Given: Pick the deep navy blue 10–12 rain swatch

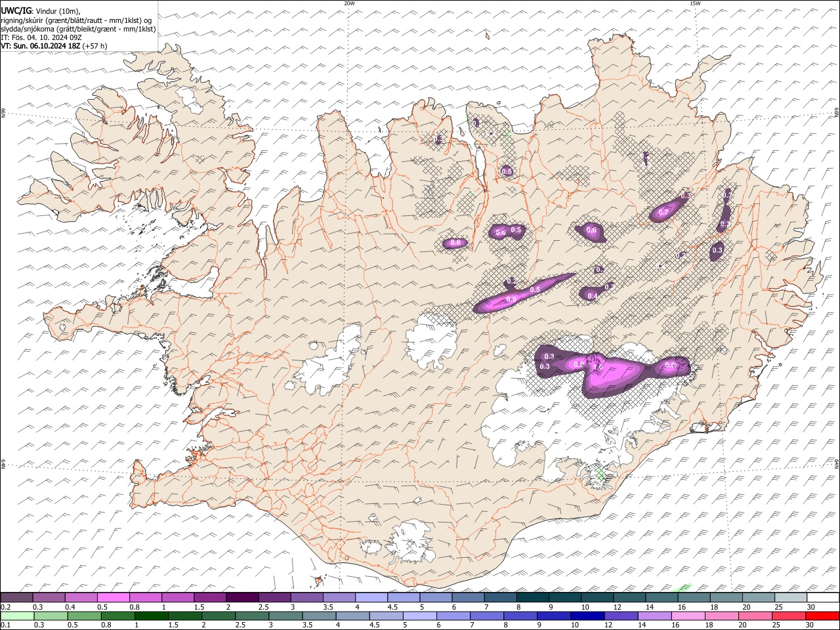Looking at the screenshot, I should (x=587, y=616).
